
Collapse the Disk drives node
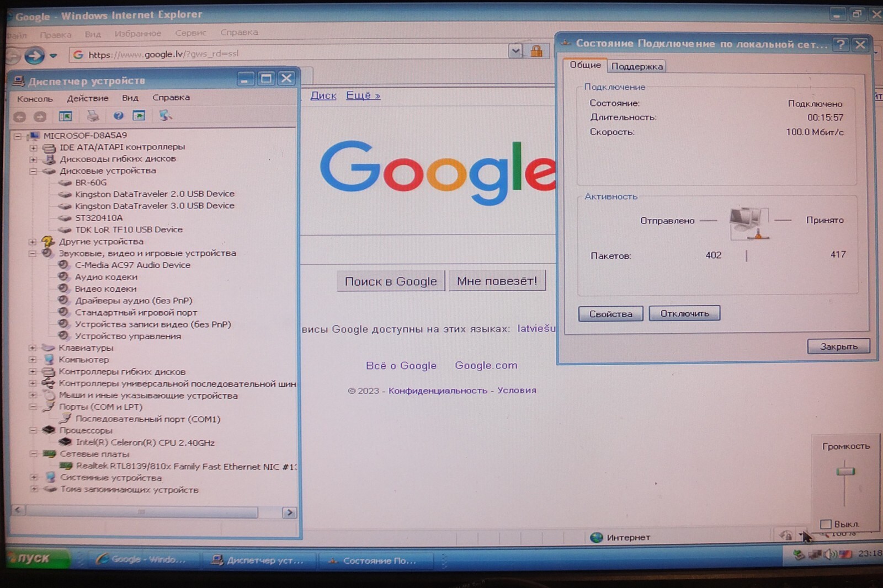[33, 171]
